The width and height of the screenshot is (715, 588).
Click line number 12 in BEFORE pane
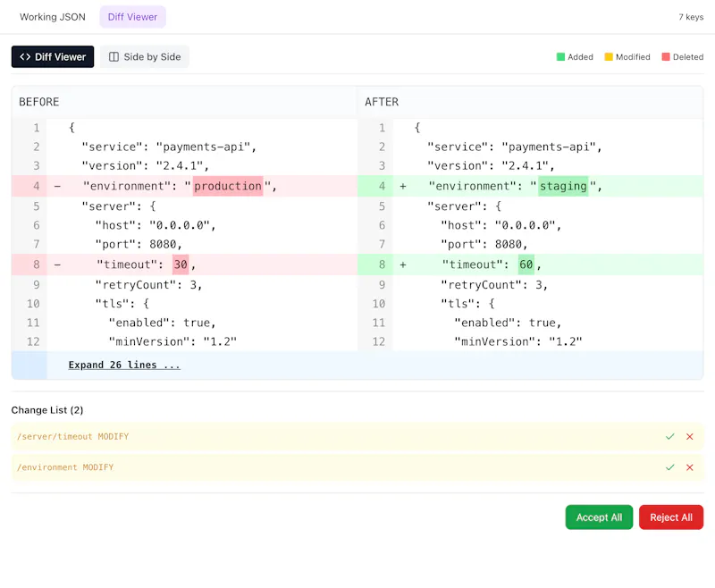pos(33,341)
